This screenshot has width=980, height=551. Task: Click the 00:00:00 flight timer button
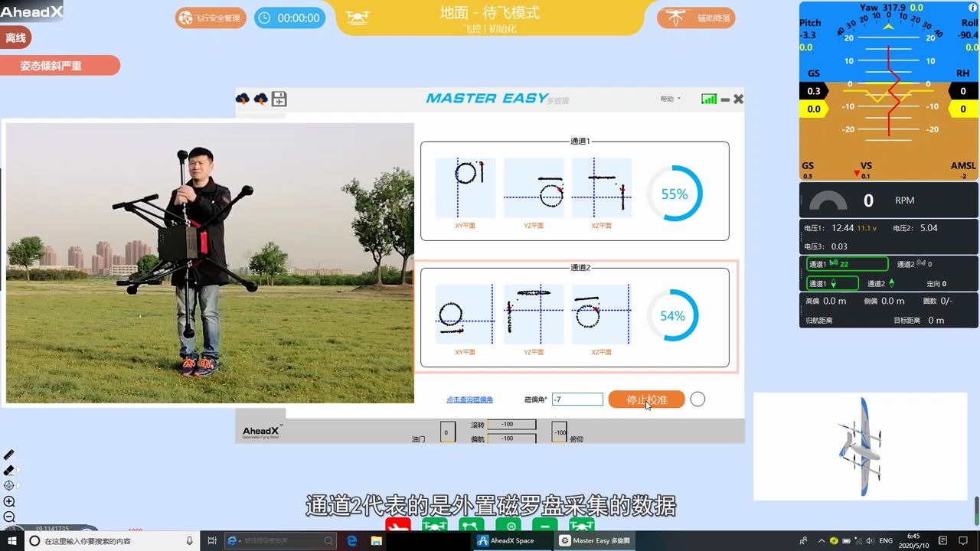[289, 18]
